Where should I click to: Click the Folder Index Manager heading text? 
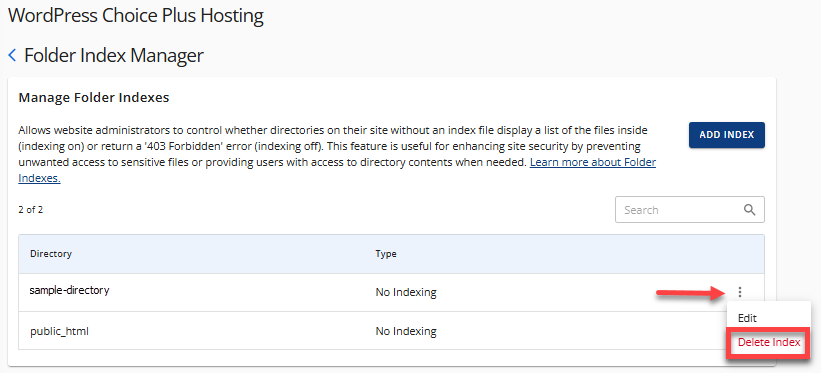point(114,55)
